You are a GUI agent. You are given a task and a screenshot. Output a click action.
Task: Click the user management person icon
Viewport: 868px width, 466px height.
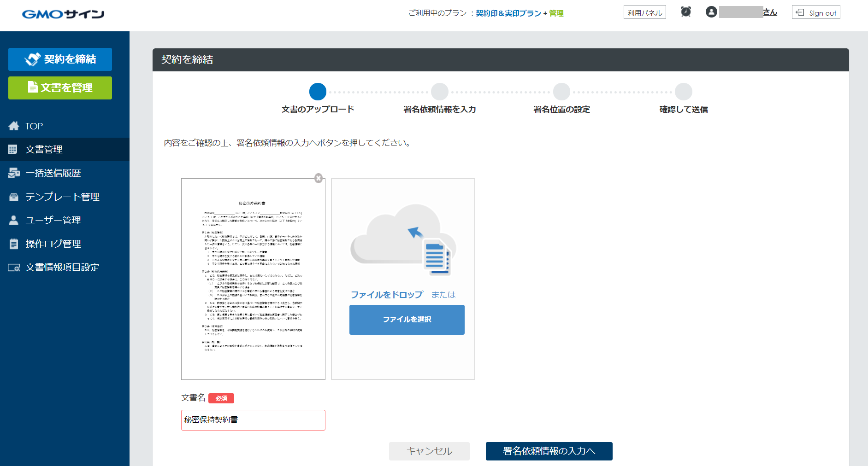point(14,220)
